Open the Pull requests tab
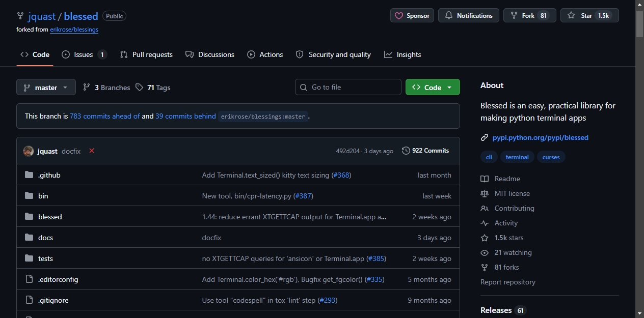The image size is (644, 318). (146, 54)
